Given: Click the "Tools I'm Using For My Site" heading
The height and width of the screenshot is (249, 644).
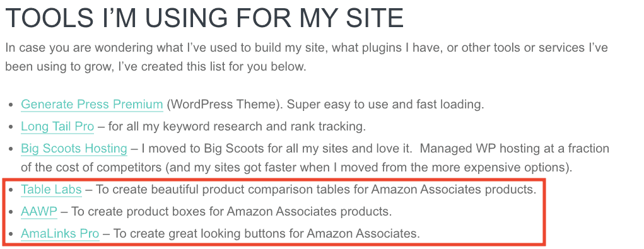Looking at the screenshot, I should click(x=204, y=18).
